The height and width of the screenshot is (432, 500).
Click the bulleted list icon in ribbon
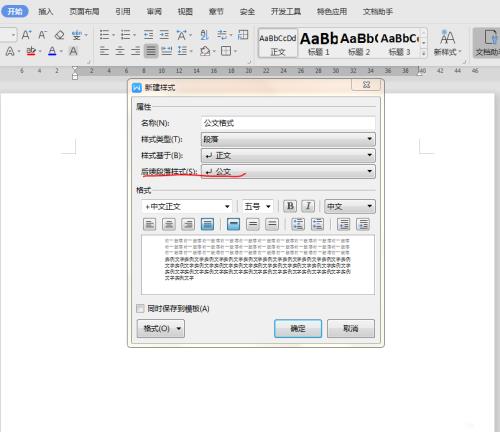(105, 35)
